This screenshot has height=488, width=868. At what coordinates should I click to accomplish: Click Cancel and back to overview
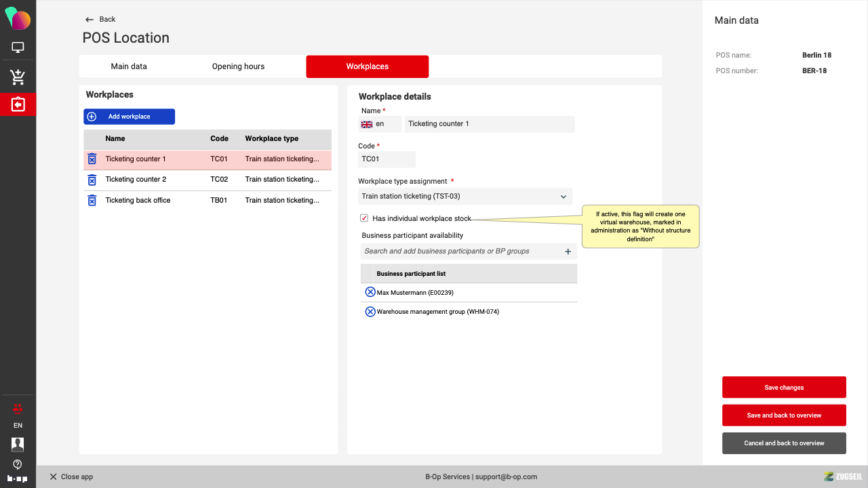point(784,443)
